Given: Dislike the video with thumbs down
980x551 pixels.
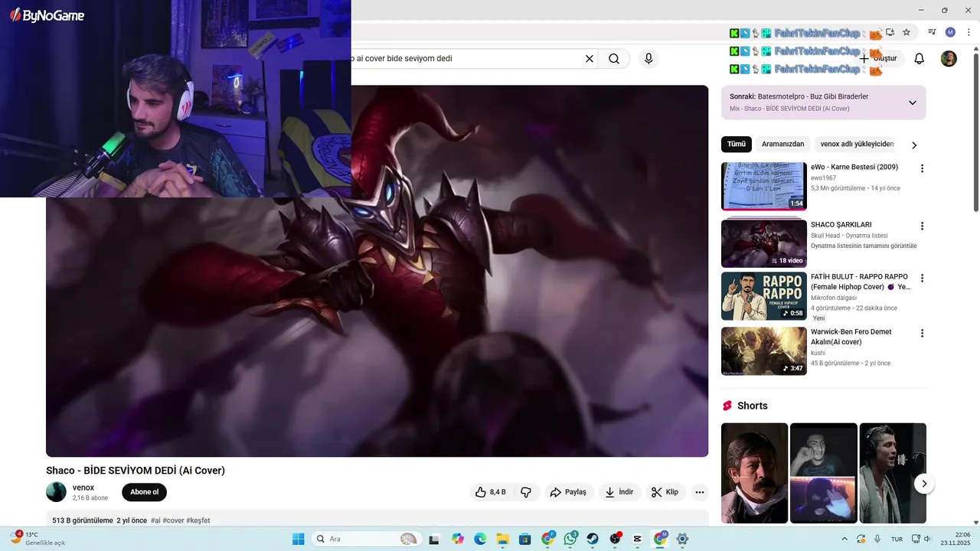Looking at the screenshot, I should [526, 492].
